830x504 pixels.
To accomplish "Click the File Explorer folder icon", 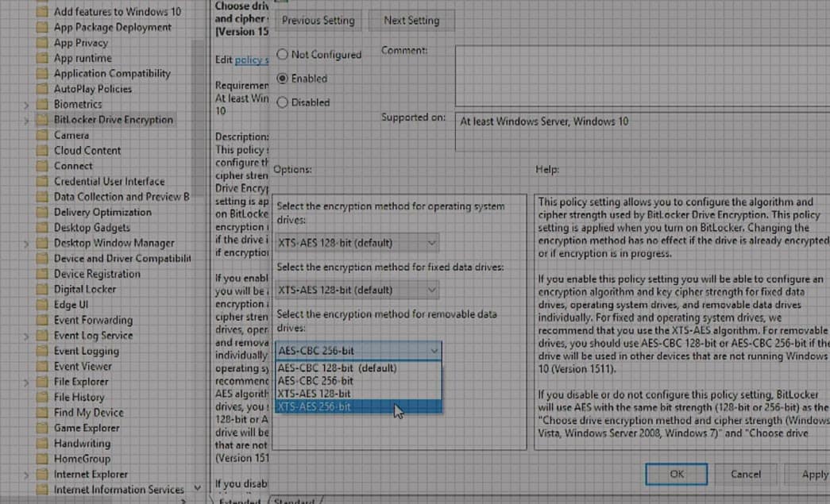I will 42,381.
